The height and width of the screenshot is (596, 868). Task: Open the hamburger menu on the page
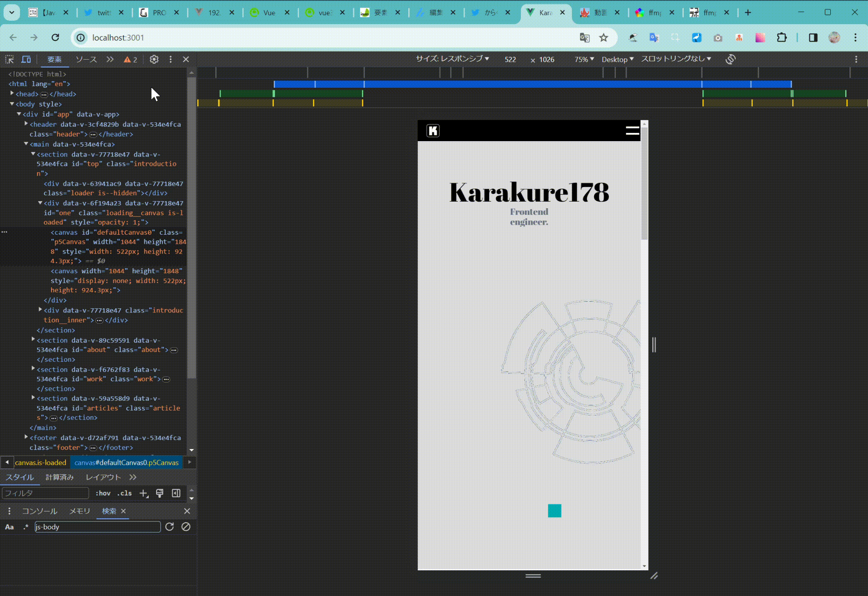[x=632, y=131]
